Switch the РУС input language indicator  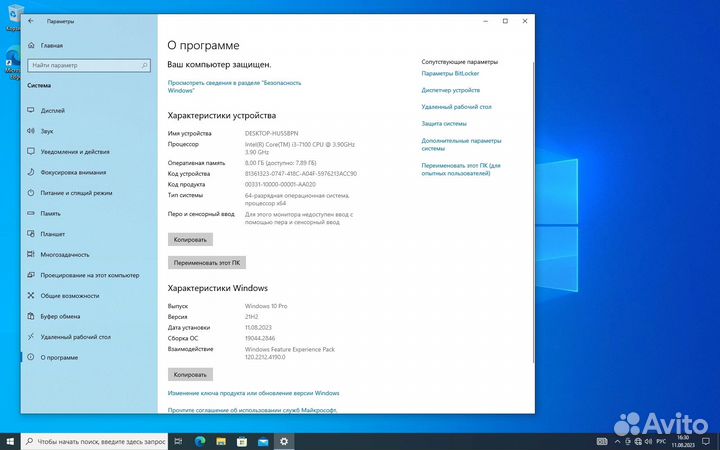(x=661, y=442)
